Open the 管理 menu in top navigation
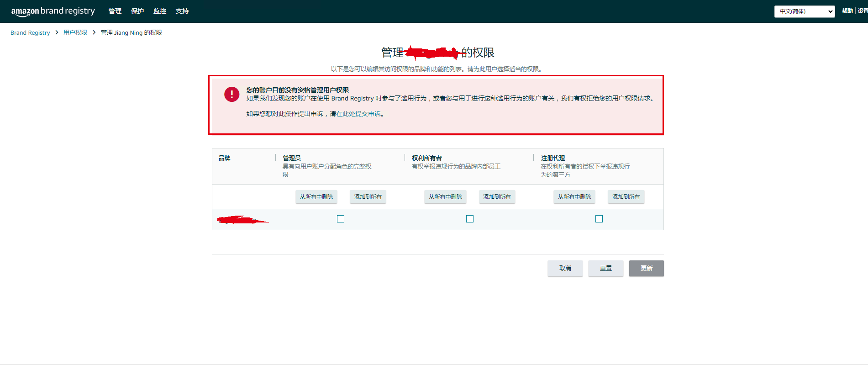The image size is (868, 365). coord(115,11)
